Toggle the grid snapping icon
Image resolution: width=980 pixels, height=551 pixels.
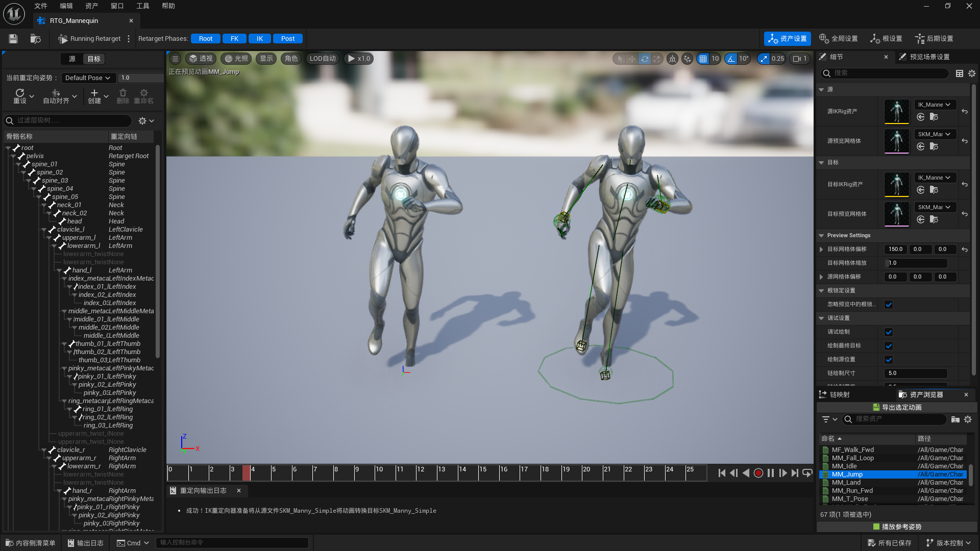tap(703, 59)
